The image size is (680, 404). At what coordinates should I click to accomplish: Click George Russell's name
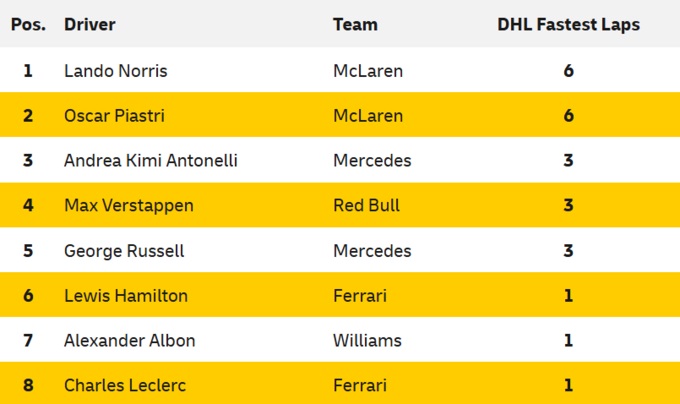tap(124, 251)
